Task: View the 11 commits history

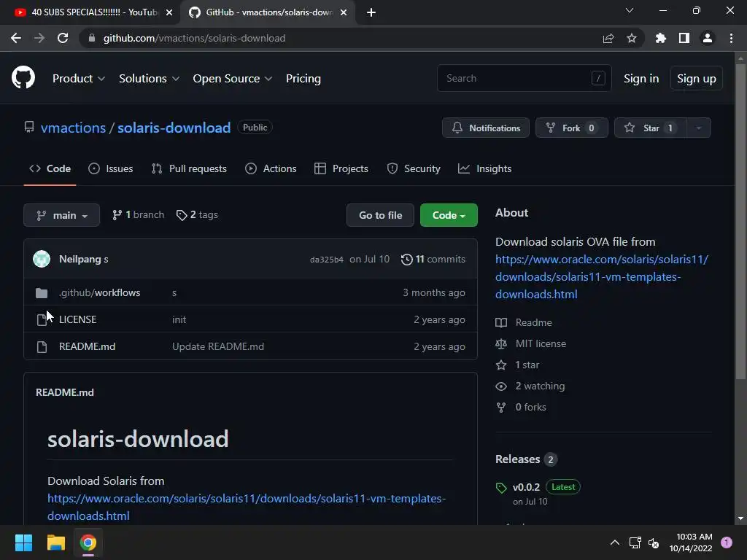Action: (433, 259)
